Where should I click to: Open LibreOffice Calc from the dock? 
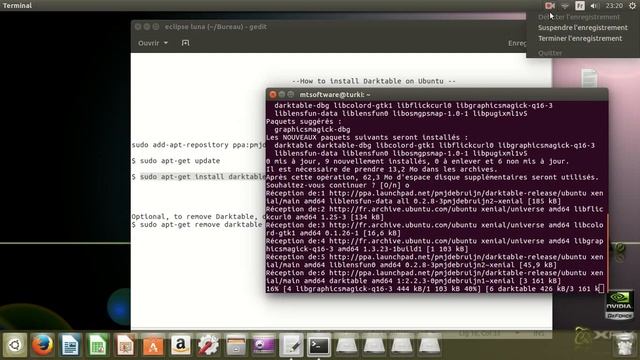click(98, 345)
